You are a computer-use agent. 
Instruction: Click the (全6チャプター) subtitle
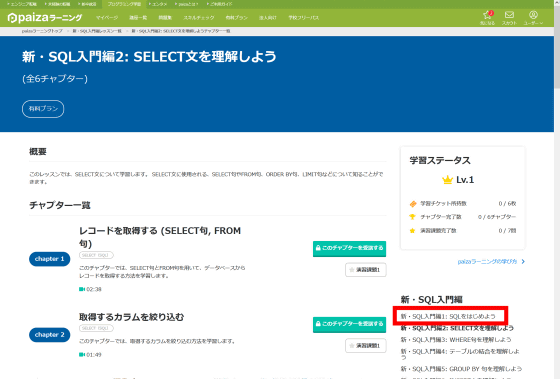(x=55, y=79)
